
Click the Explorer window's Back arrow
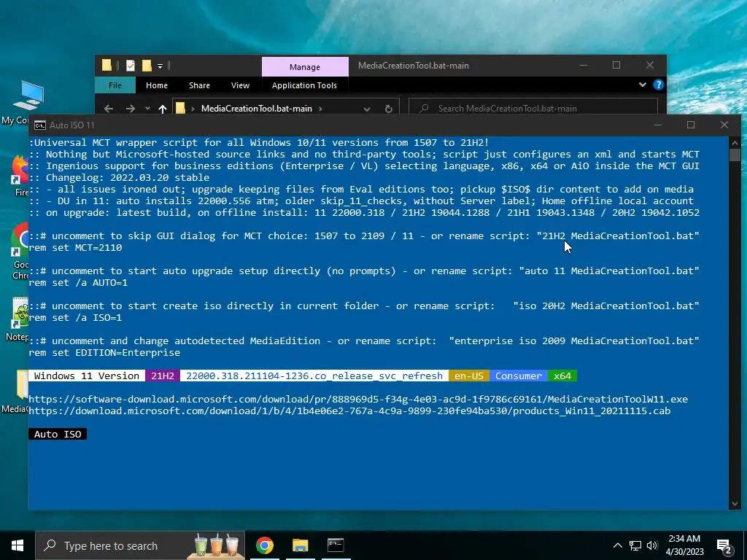(x=109, y=109)
